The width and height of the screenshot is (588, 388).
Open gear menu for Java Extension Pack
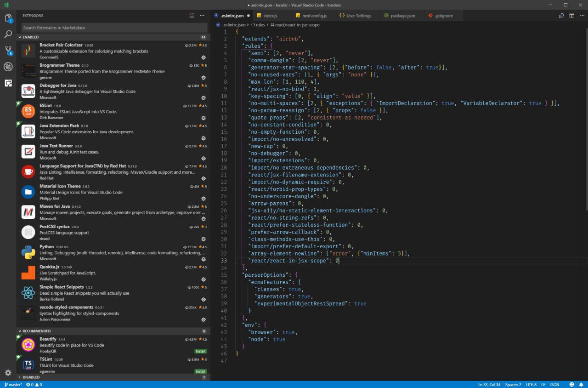(204, 138)
